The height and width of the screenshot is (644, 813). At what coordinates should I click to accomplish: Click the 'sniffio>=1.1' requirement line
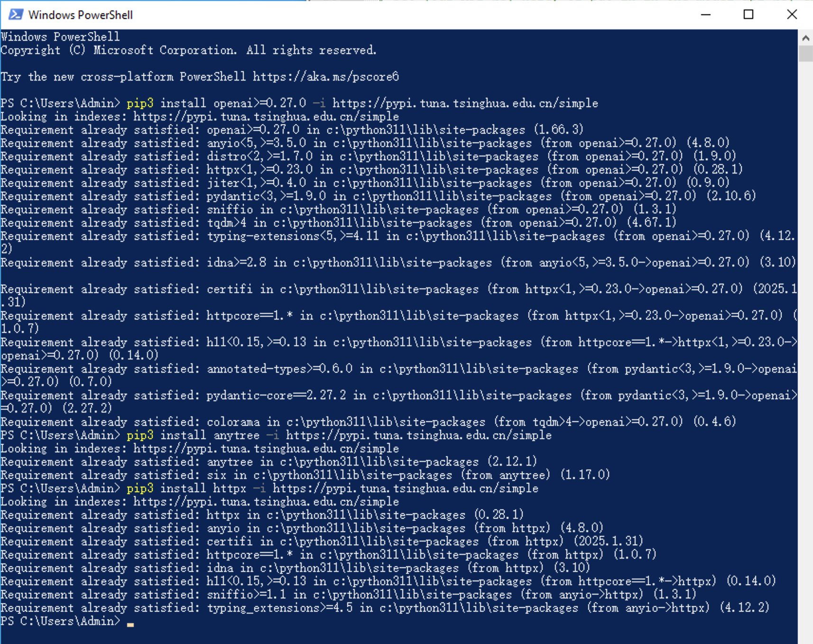click(349, 595)
